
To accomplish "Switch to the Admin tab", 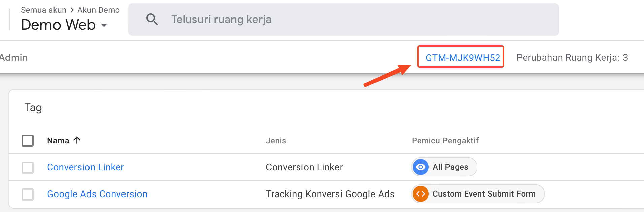I will point(13,57).
